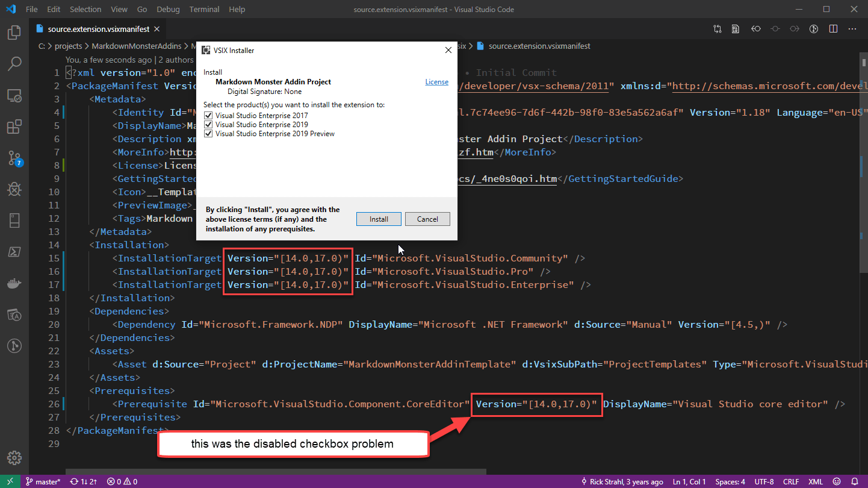Click the <Dependencies> tag on line 20

click(x=129, y=311)
